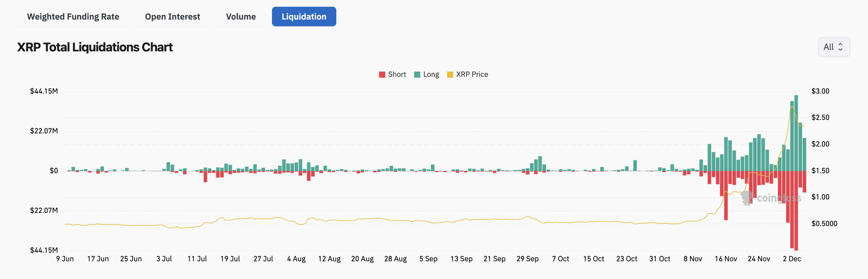
Task: Click the $0 left axis value
Action: click(54, 171)
